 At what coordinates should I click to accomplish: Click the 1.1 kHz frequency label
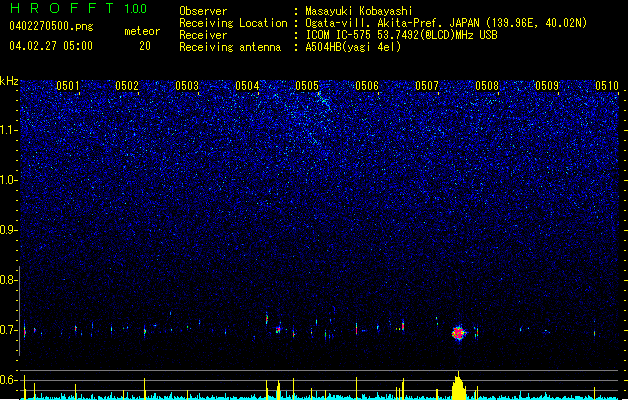(8, 130)
